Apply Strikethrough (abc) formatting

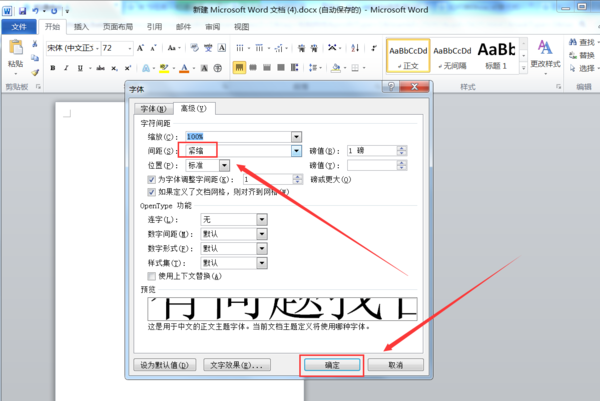click(x=100, y=68)
